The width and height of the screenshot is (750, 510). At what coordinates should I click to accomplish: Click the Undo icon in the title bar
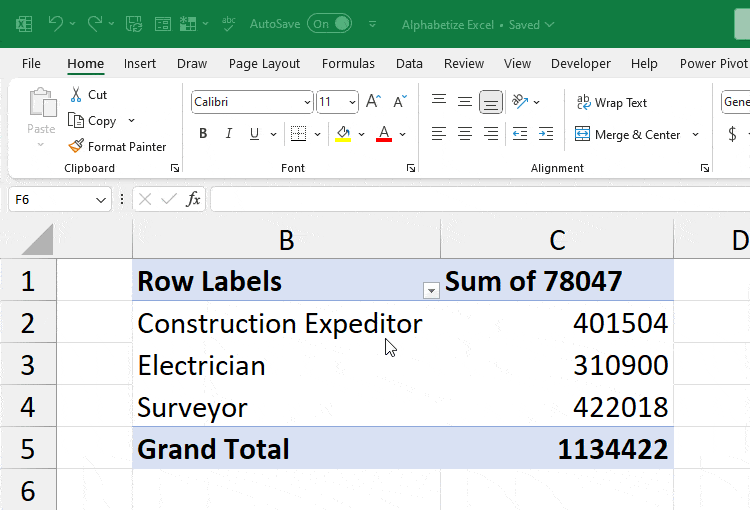[x=56, y=23]
